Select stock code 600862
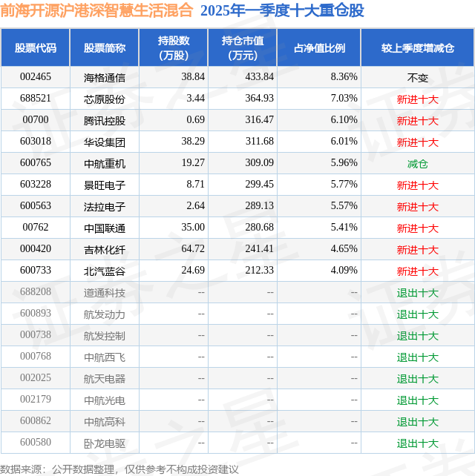Image resolution: width=475 pixels, height=476 pixels. [36, 422]
